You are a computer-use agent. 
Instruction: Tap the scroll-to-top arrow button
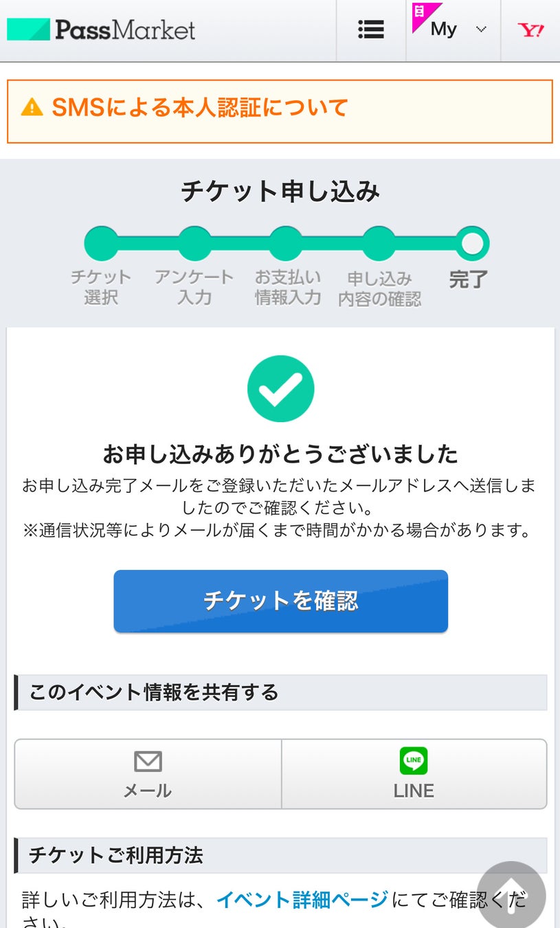[511, 894]
